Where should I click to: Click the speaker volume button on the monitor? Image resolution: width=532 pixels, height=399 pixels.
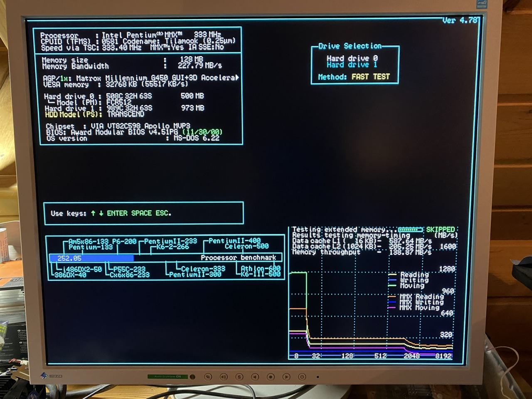(x=224, y=377)
